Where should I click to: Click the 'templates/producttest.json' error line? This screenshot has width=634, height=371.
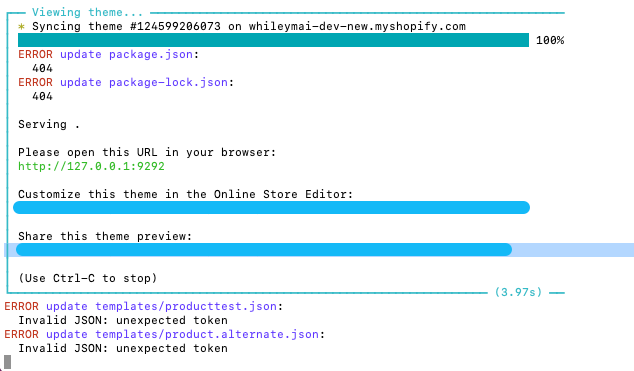pos(144,306)
